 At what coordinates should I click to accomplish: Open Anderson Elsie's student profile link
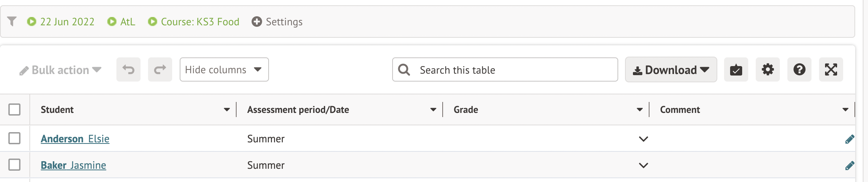tap(75, 139)
